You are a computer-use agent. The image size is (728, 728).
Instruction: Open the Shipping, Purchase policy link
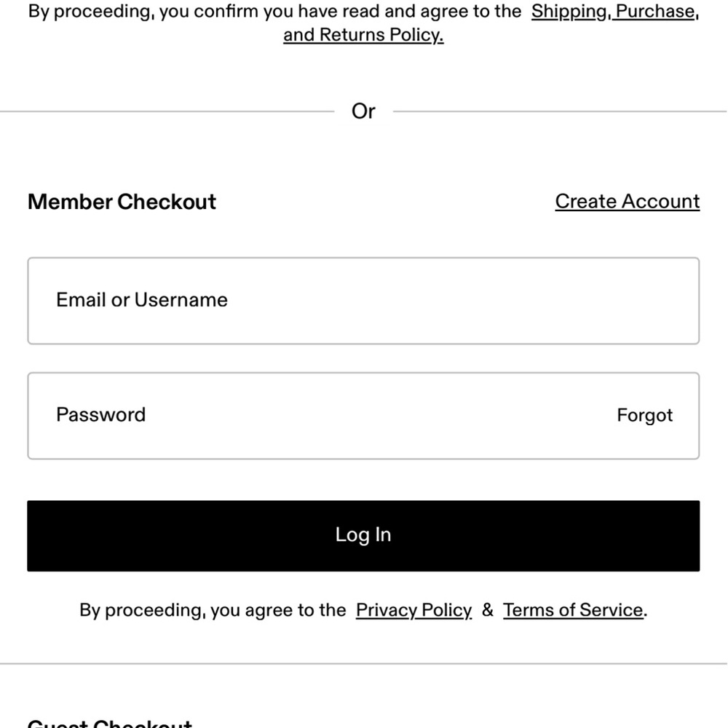click(x=614, y=12)
